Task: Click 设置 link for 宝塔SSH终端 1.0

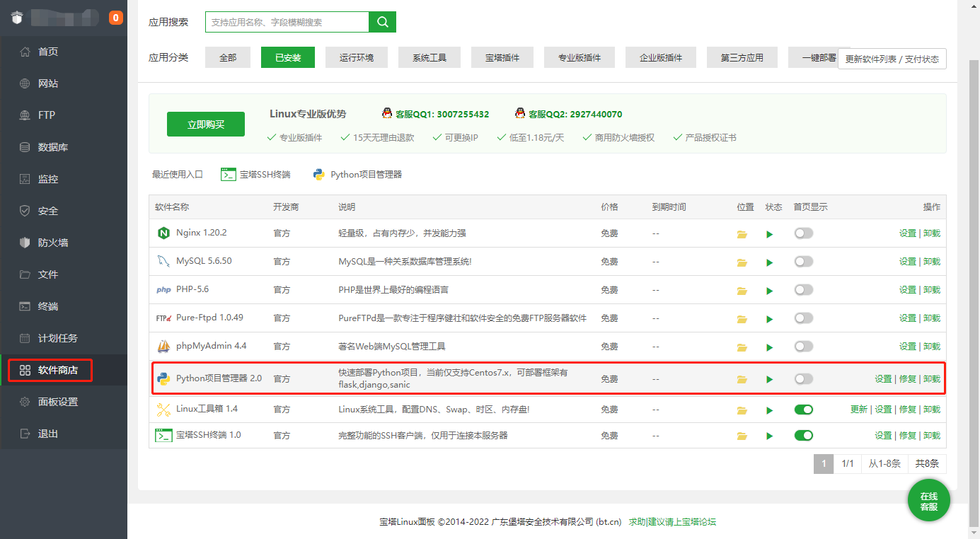Action: (x=883, y=435)
